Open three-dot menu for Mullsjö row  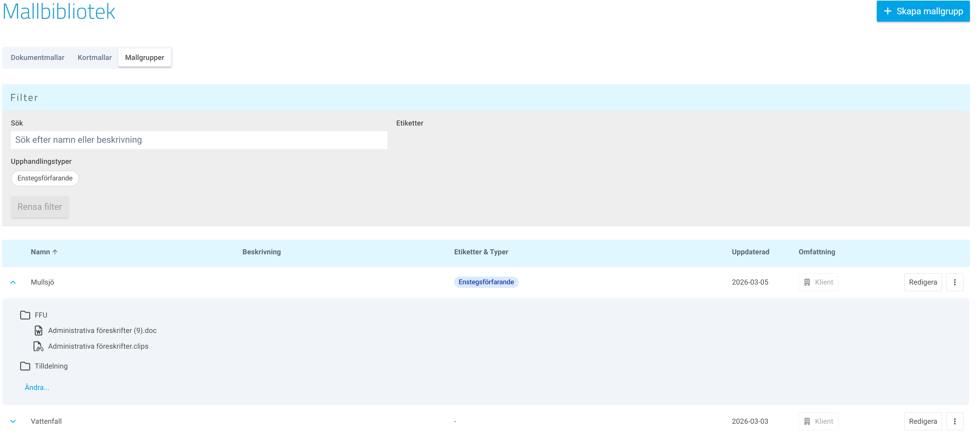(954, 282)
